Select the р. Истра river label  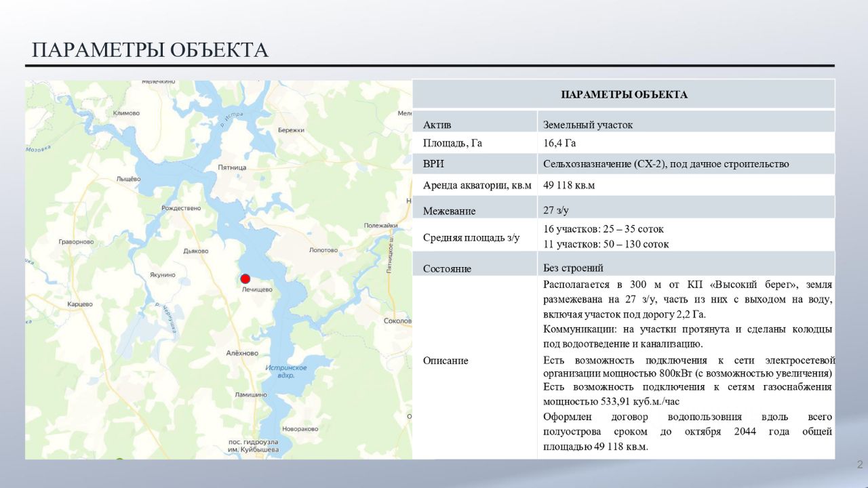(x=232, y=120)
